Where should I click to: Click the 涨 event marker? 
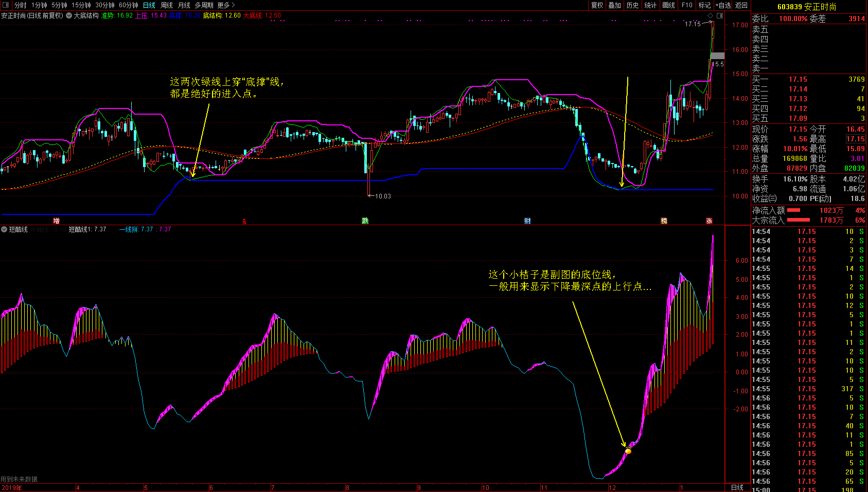tap(709, 221)
